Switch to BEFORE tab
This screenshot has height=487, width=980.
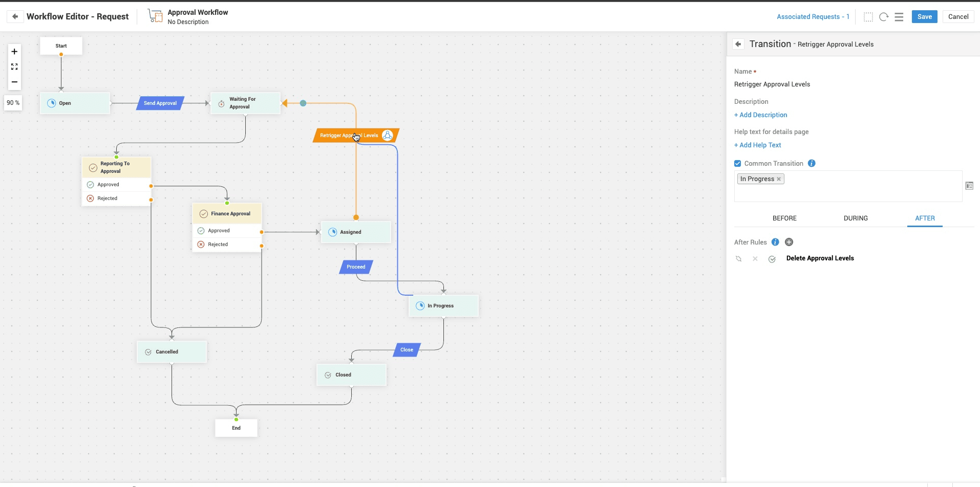tap(784, 218)
